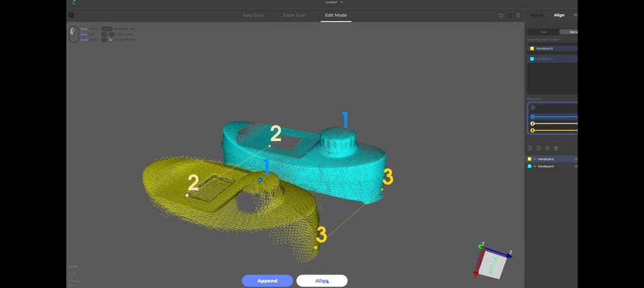
Task: Select Handscan4 in the align selection list
Action: [x=552, y=59]
